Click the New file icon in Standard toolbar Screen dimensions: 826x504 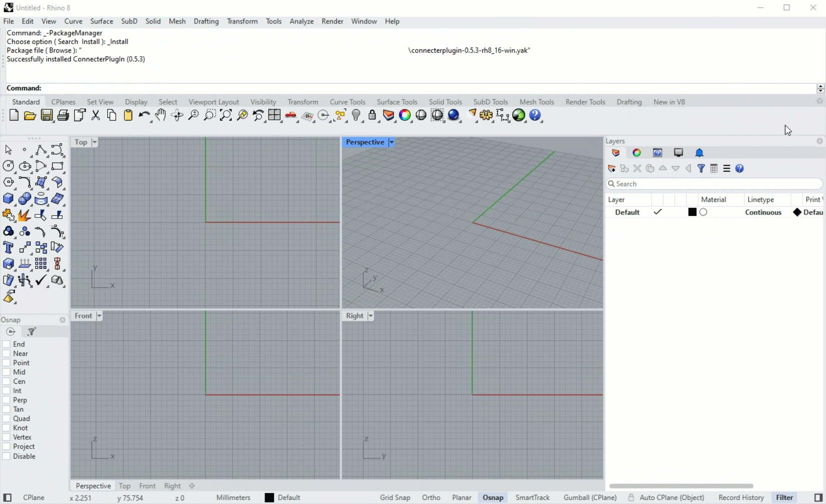tap(14, 115)
